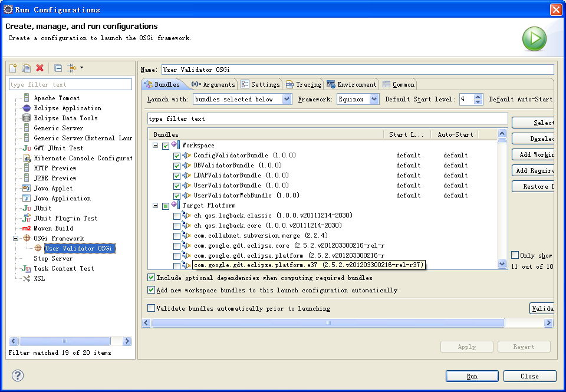The width and height of the screenshot is (566, 392).
Task: Click the Validate Bundles button
Action: point(541,308)
